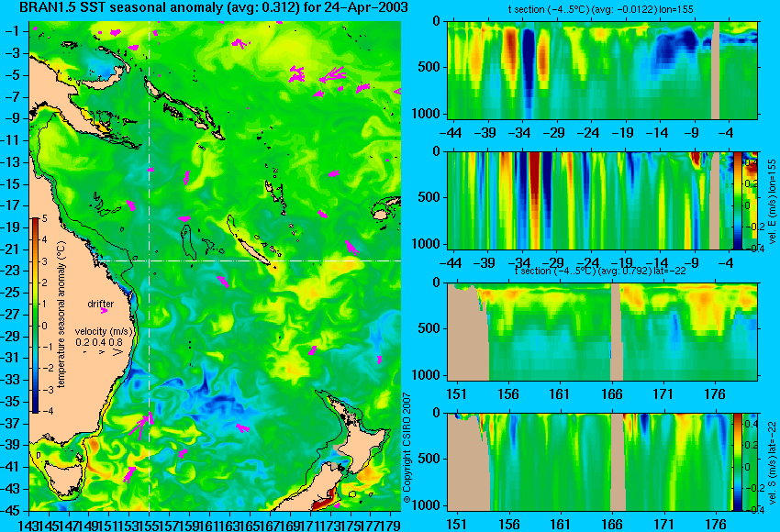This screenshot has height=532, width=780.
Task: Click the 'temperature seasonal anomaly (°C)' vertical label
Action: tap(61, 315)
